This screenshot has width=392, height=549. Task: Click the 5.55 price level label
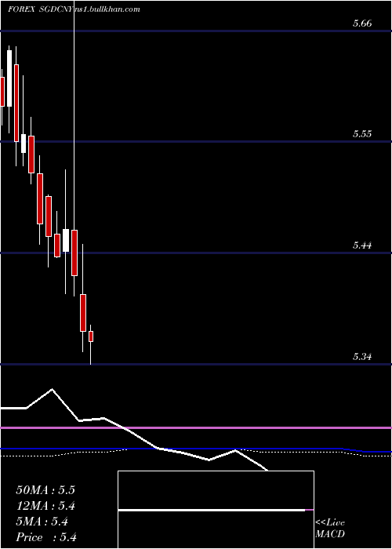[x=362, y=134]
